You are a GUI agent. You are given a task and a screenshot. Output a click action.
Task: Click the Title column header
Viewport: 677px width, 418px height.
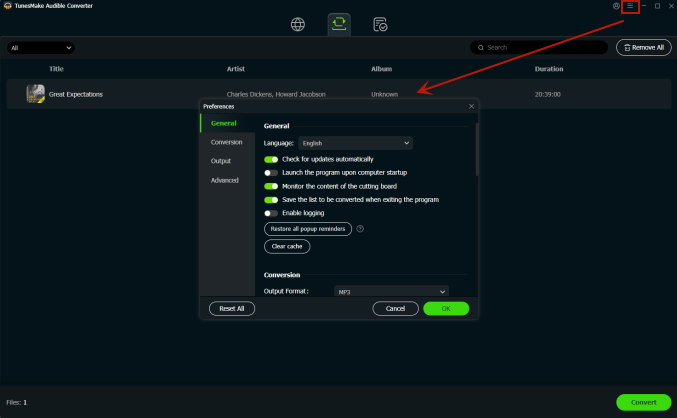56,69
